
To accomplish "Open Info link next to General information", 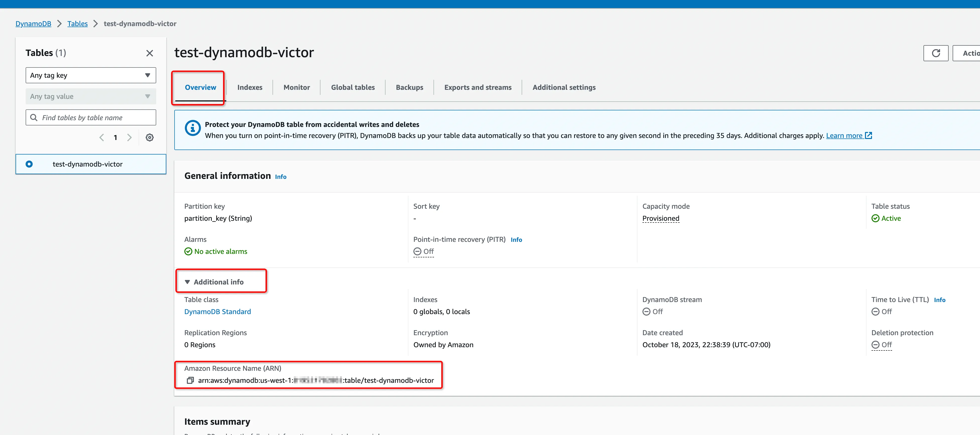I will (281, 177).
